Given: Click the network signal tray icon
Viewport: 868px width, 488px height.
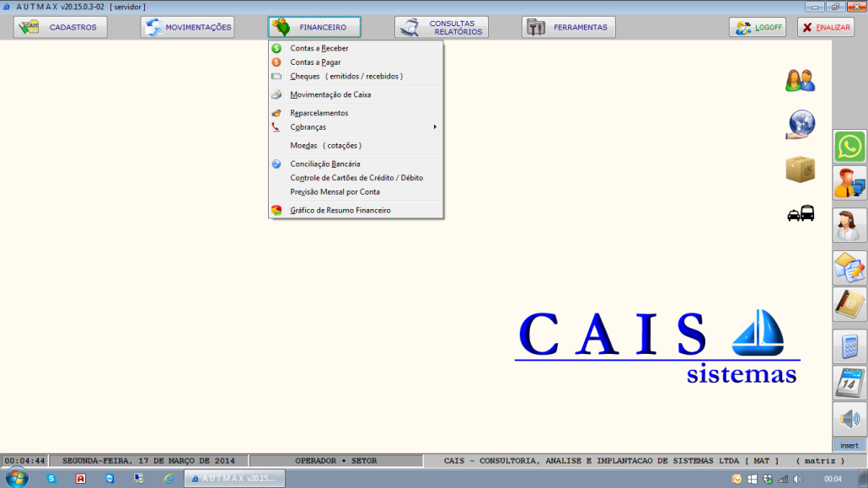Looking at the screenshot, I should [x=783, y=479].
